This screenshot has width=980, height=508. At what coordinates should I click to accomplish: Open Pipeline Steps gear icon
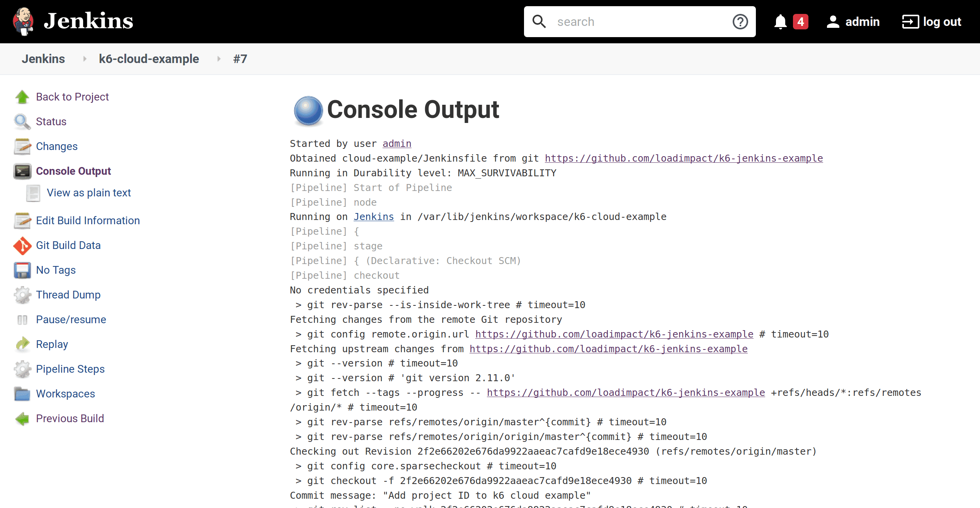pos(22,369)
